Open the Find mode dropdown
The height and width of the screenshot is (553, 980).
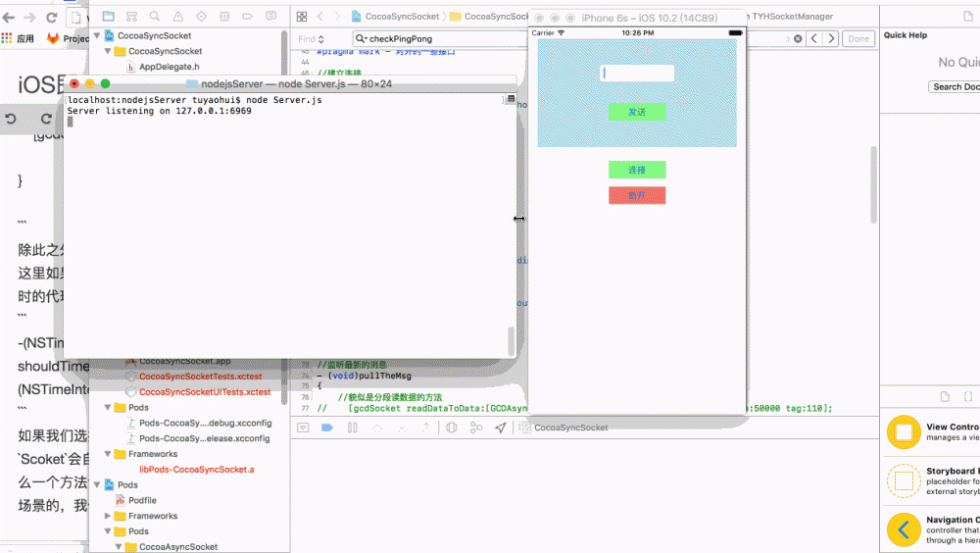(x=311, y=39)
